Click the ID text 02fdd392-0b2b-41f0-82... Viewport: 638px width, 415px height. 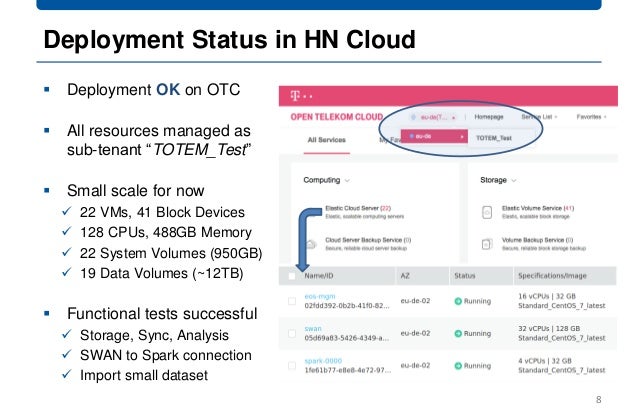click(347, 306)
